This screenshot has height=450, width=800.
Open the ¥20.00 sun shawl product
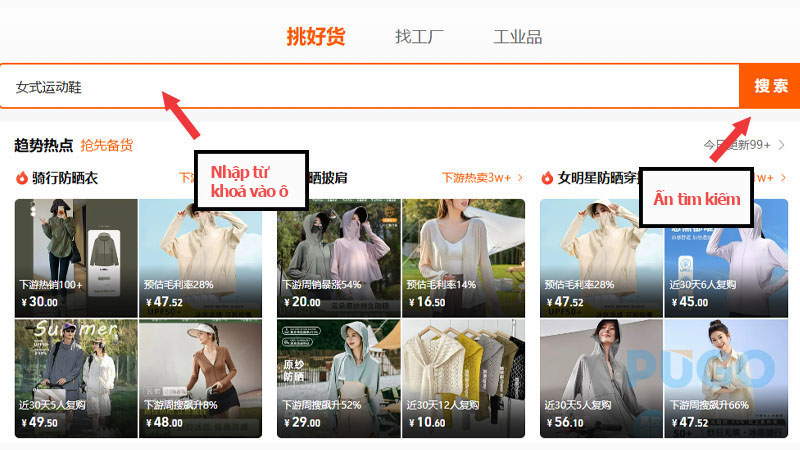[x=337, y=257]
